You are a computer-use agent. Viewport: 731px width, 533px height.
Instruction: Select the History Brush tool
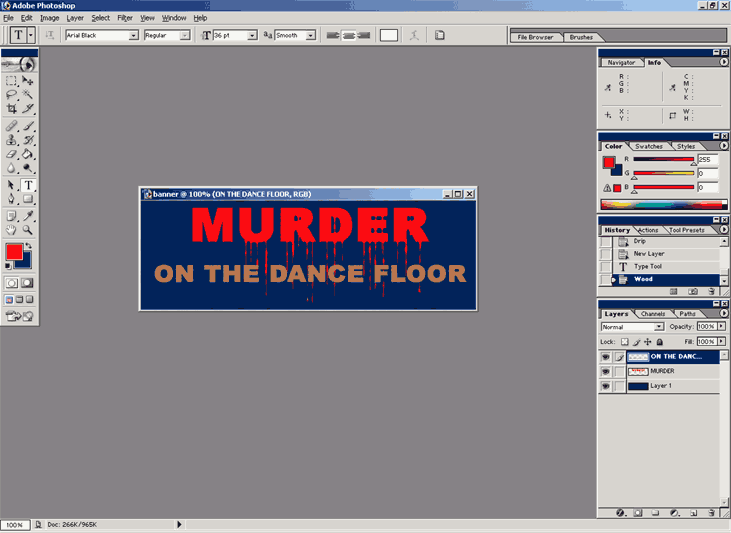point(28,139)
